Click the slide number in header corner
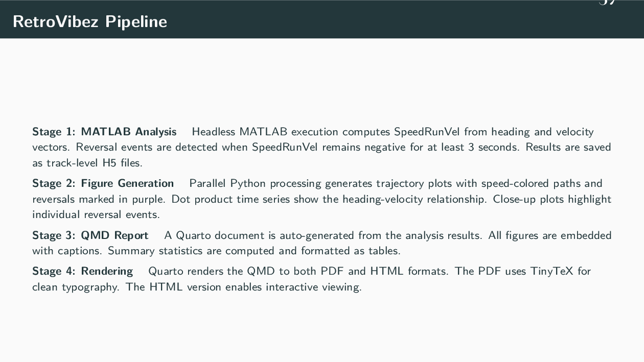644x362 pixels. pyautogui.click(x=608, y=3)
